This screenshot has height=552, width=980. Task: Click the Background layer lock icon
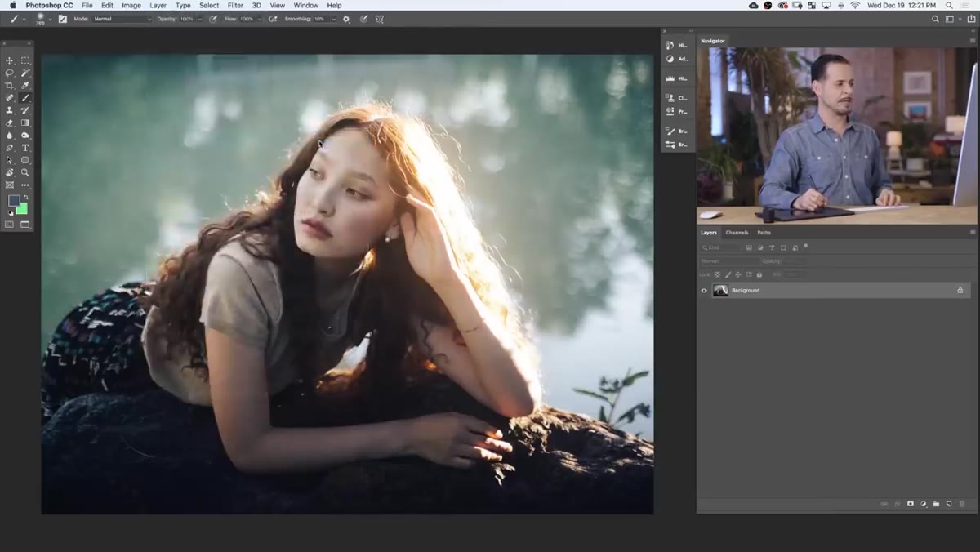point(960,290)
